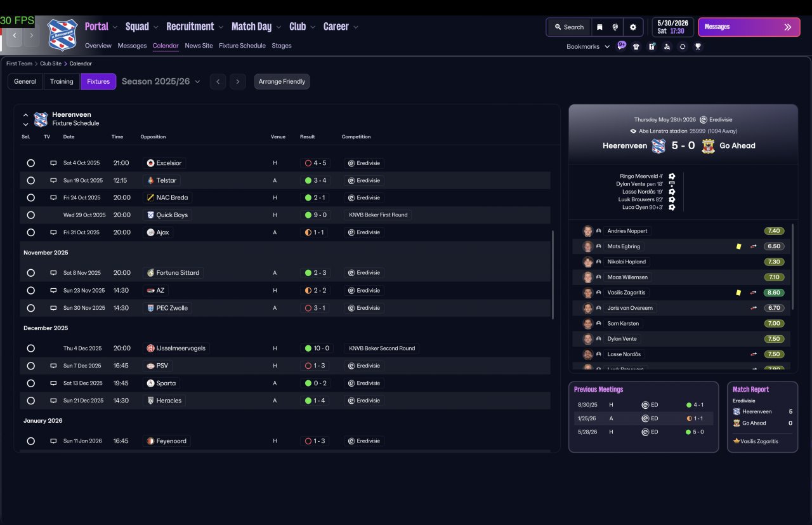Click the Heerenveen crest in fixture schedule header
Viewport: 812px width, 525px height.
[x=41, y=119]
